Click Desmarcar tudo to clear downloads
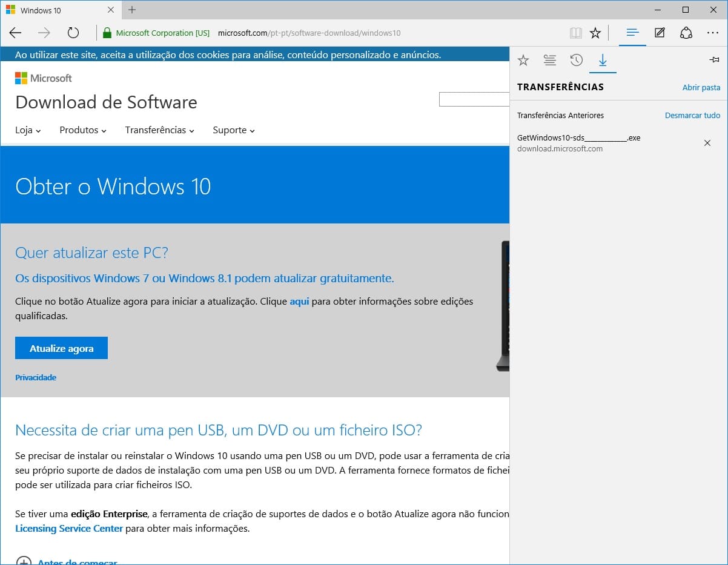This screenshot has width=728, height=565. pyautogui.click(x=693, y=115)
